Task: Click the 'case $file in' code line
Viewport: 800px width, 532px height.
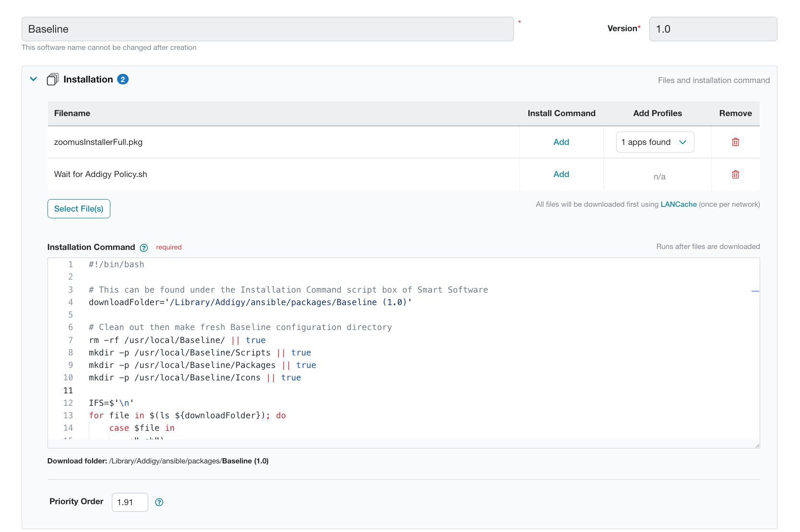Action: click(142, 428)
